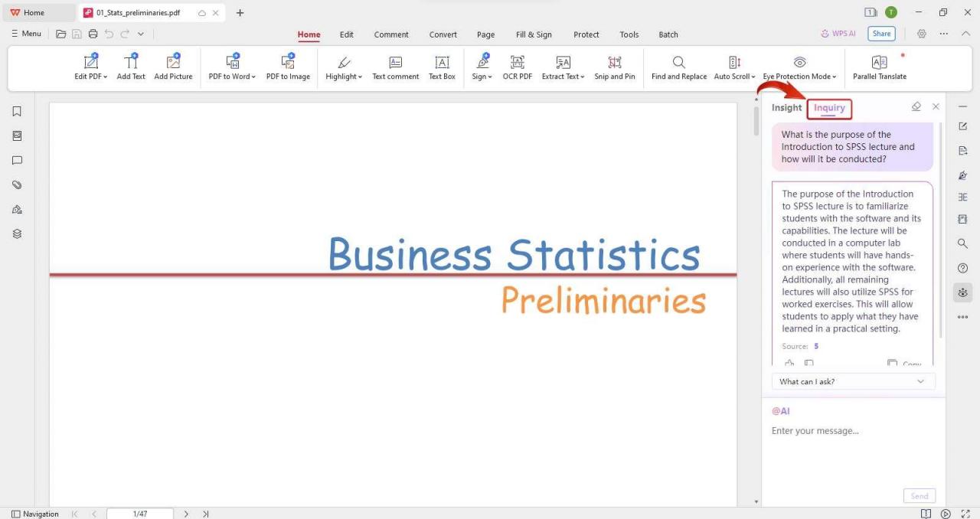Screen dimensions: 980x519
Task: Select the Text Box tool
Action: click(442, 67)
